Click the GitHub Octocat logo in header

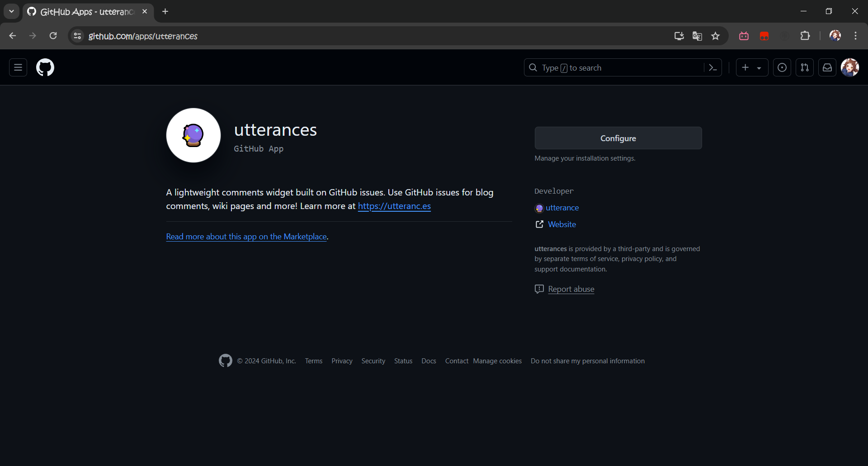[45, 67]
